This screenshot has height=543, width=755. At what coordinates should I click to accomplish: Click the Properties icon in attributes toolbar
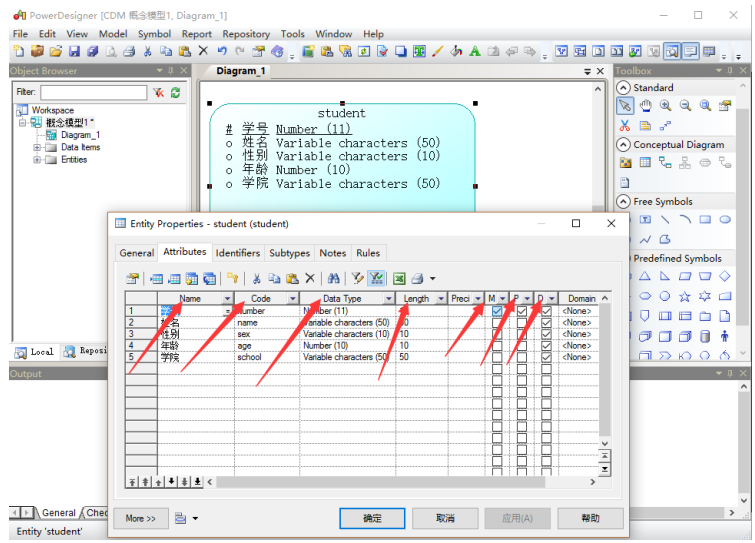coord(132,278)
